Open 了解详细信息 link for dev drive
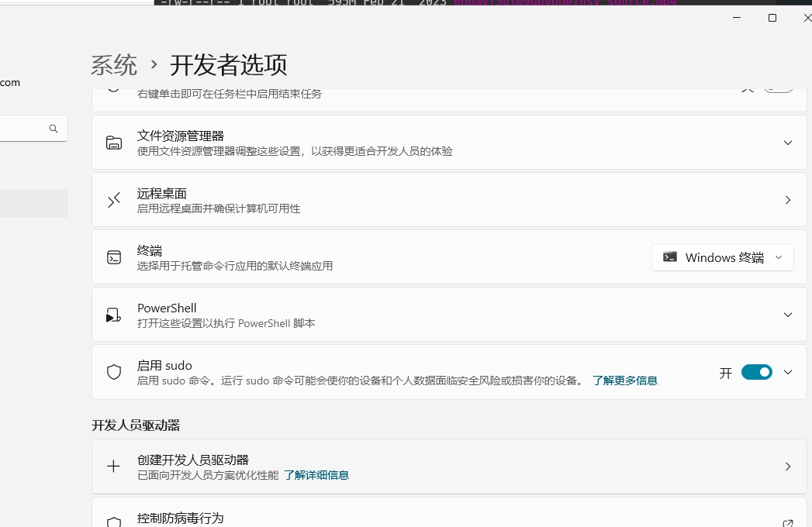812x527 pixels. [x=316, y=475]
